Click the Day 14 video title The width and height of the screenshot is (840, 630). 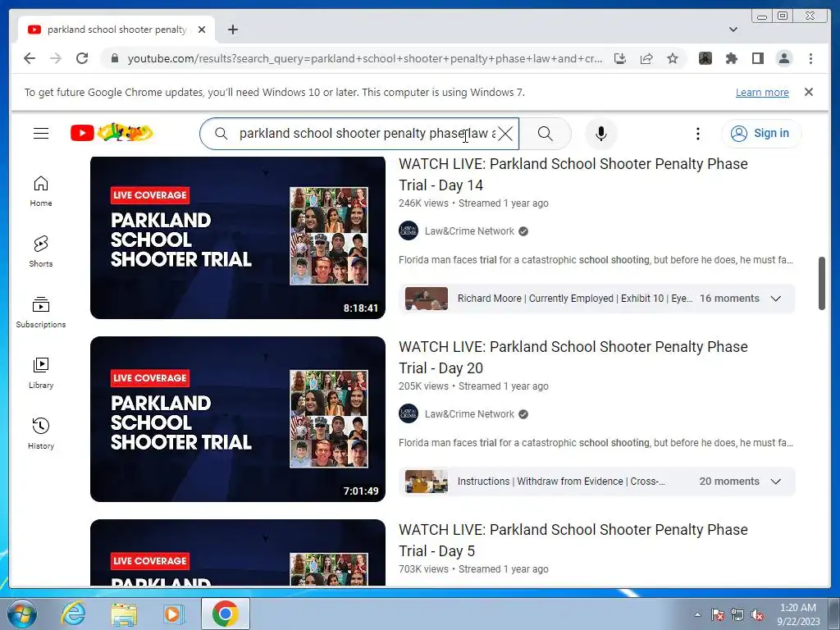(573, 174)
